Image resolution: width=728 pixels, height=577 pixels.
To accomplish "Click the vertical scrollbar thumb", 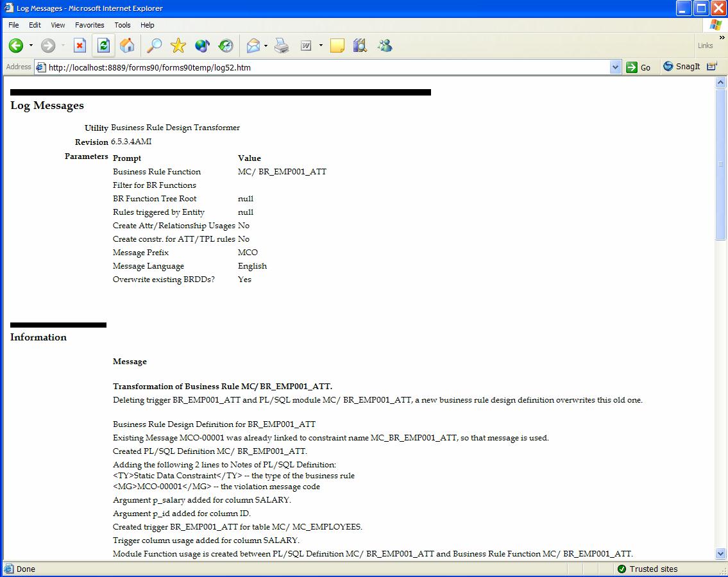I will 720,164.
